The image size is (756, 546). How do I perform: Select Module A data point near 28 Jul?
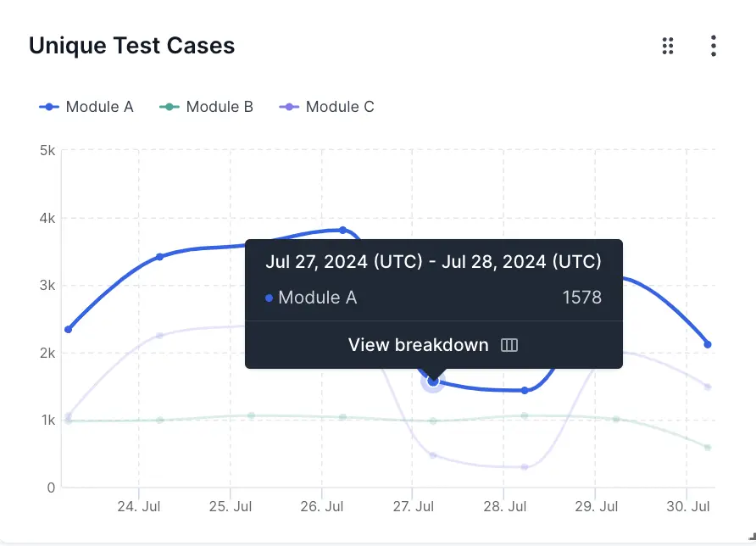pyautogui.click(x=525, y=390)
